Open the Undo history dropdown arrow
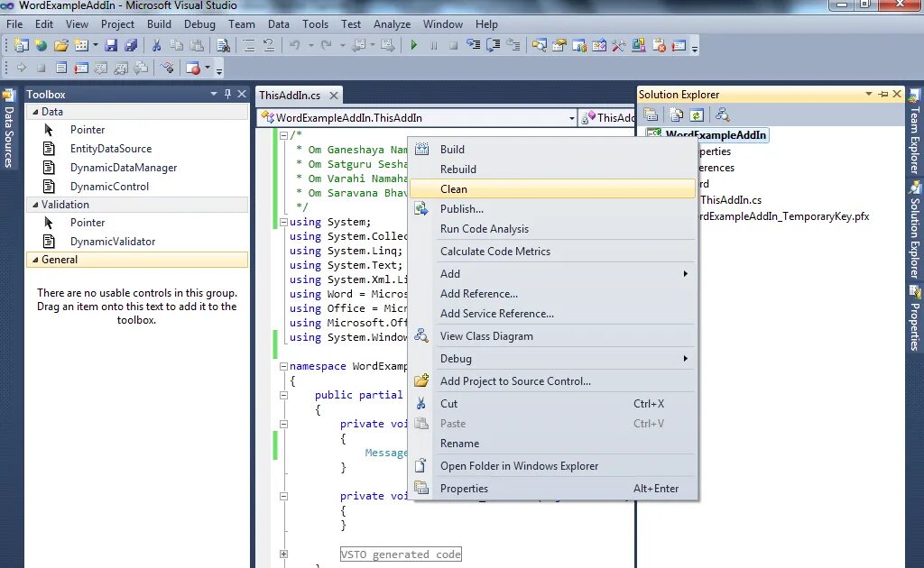The width and height of the screenshot is (924, 568). 310,45
